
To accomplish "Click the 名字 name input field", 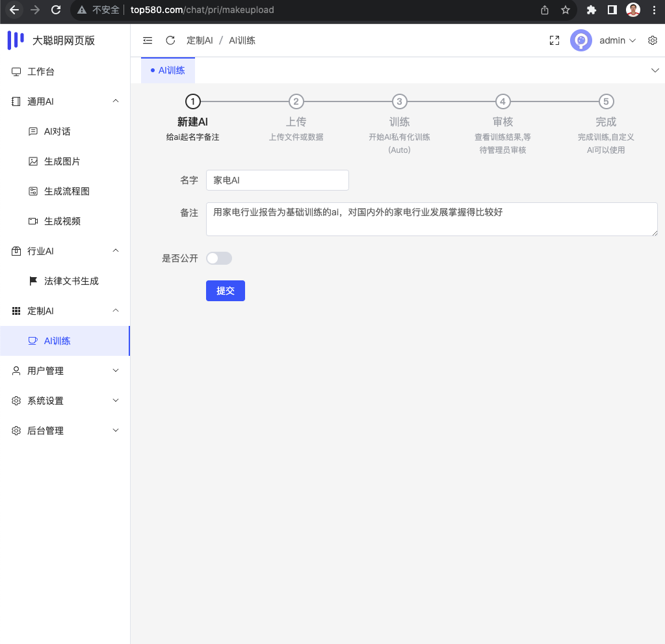I will [277, 180].
